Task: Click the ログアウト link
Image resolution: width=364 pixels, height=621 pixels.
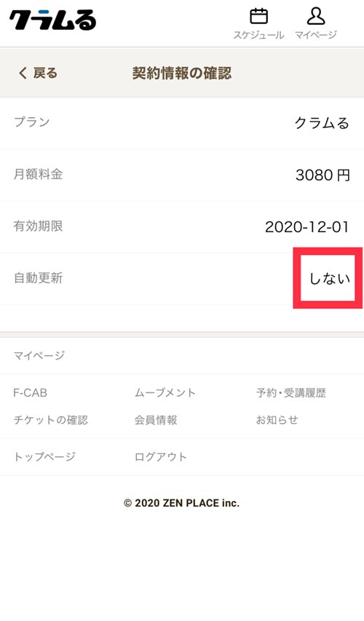Action: 160,456
